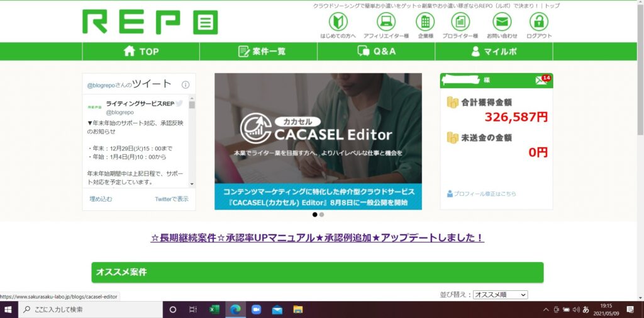Open the アフィリエイター様 laptop icon

click(x=386, y=22)
